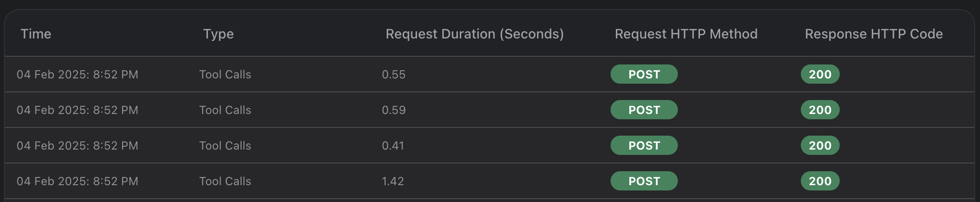This screenshot has width=980, height=202.
Task: Sort by the Time column header
Action: click(x=36, y=34)
